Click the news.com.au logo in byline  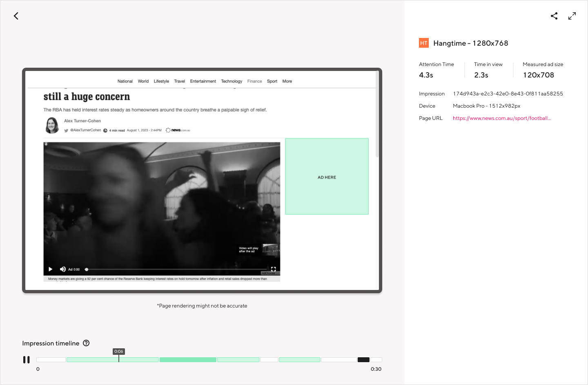178,130
